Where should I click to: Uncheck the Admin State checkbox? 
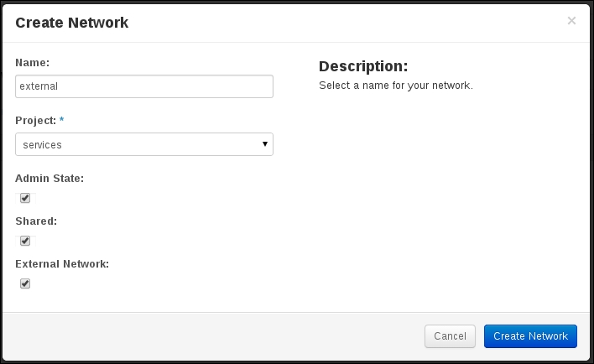(25, 198)
